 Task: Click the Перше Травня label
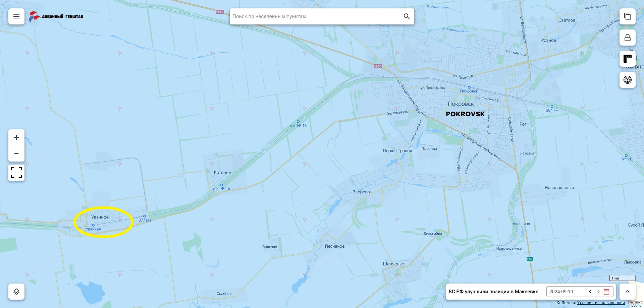397,151
